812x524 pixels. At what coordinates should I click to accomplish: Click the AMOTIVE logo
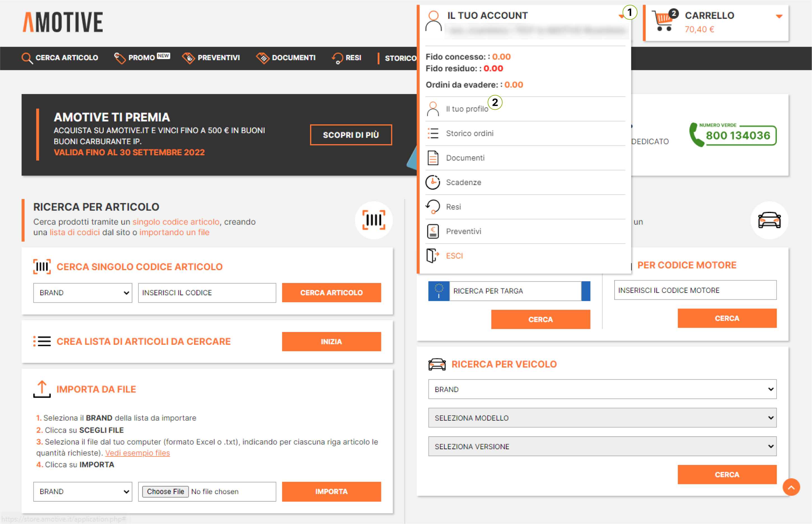[x=63, y=22]
